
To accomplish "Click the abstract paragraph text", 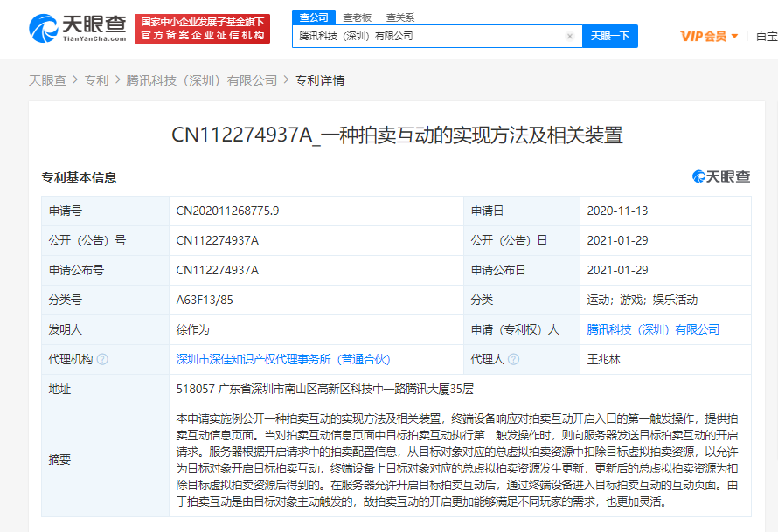I will [x=457, y=460].
